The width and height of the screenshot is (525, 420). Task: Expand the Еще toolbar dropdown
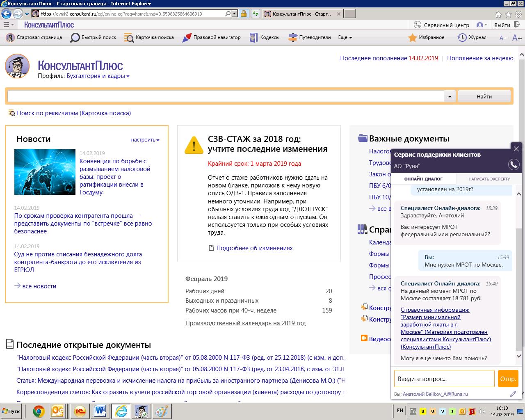point(345,38)
